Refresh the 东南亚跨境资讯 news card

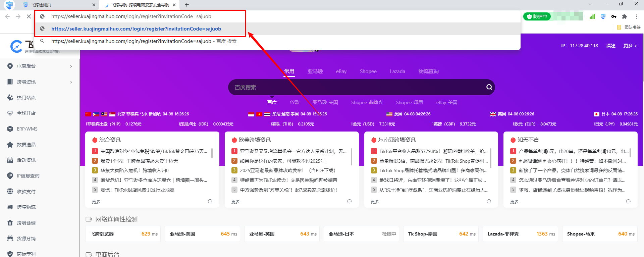(489, 201)
